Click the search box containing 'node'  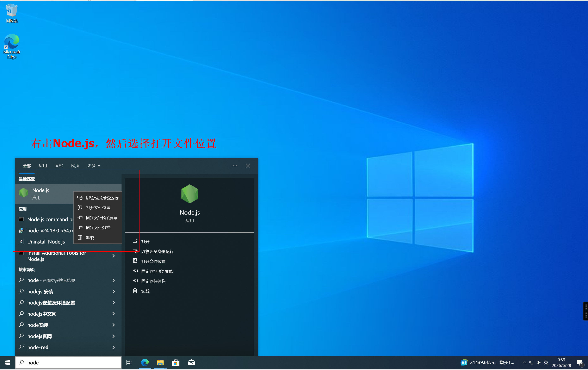coord(68,362)
